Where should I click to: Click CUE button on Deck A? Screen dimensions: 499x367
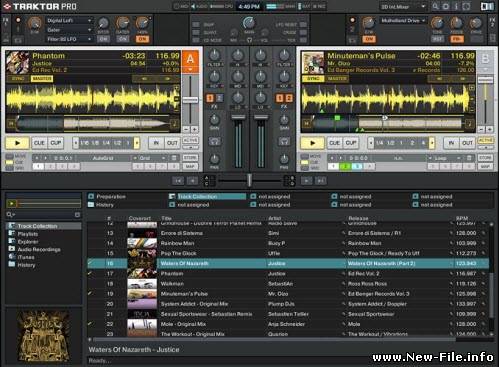tap(39, 143)
